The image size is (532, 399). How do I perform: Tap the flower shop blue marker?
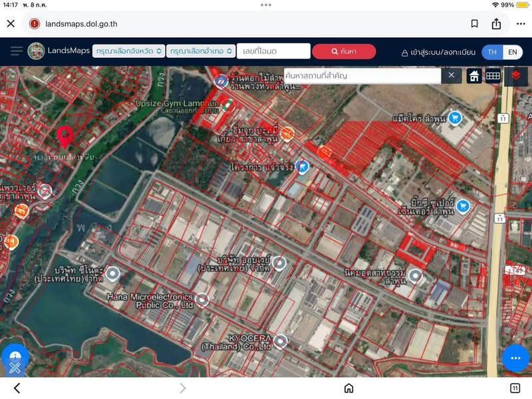tap(221, 81)
